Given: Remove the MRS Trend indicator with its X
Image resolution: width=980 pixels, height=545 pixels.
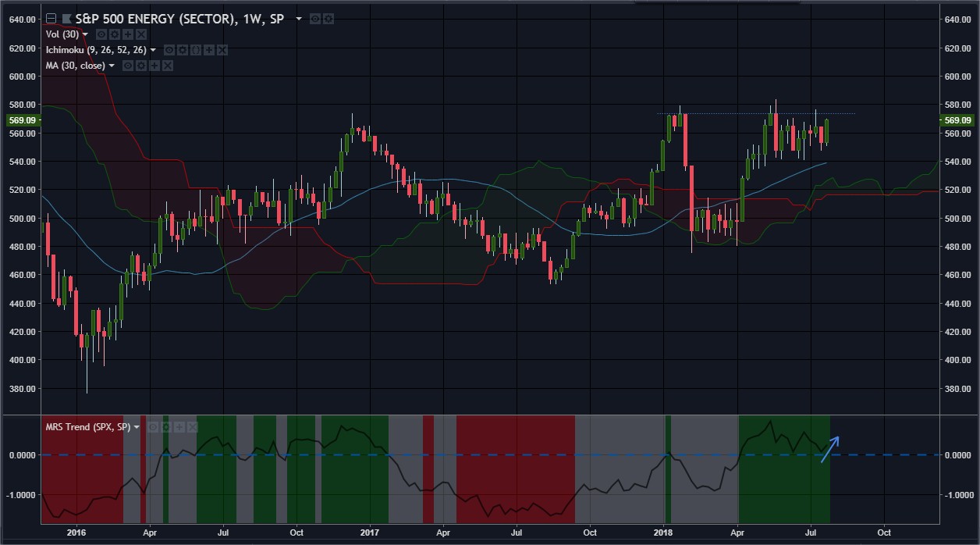Looking at the screenshot, I should (x=193, y=427).
